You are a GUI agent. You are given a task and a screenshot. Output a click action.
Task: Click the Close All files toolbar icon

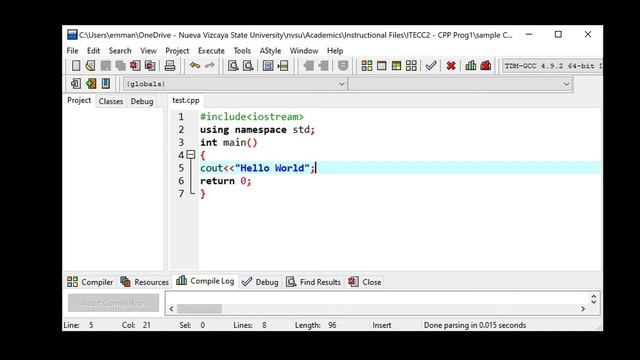tap(150, 66)
